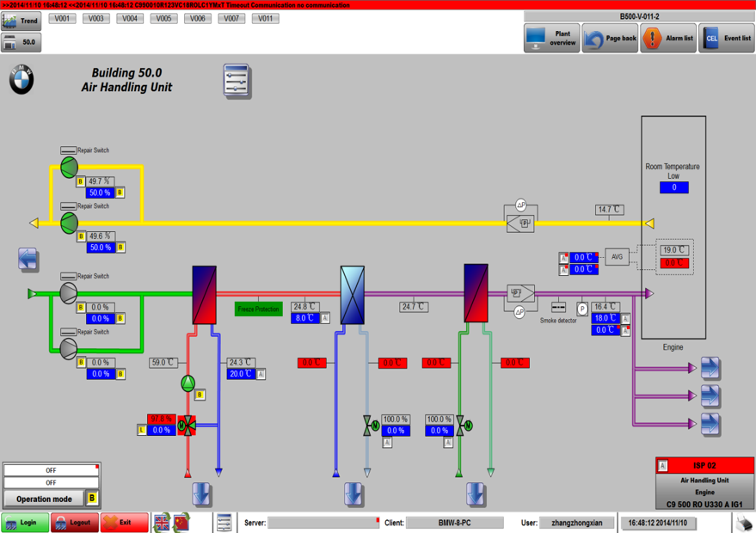Switch to the V004 tab

(x=130, y=19)
